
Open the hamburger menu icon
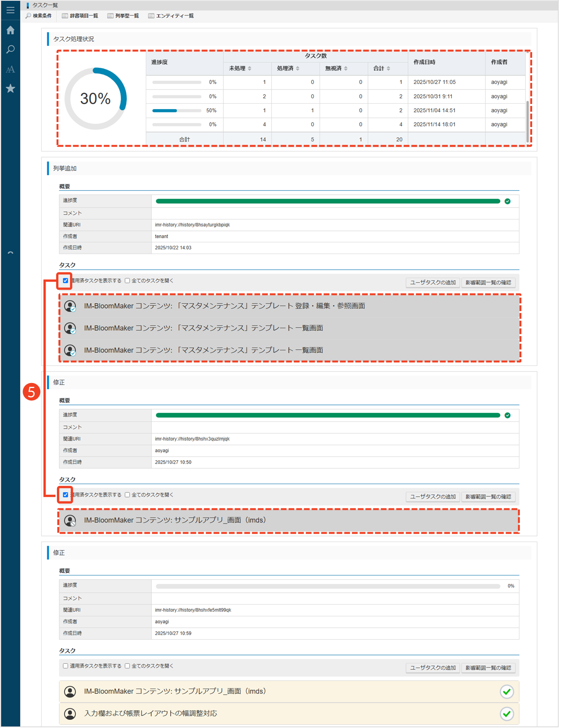[10, 10]
